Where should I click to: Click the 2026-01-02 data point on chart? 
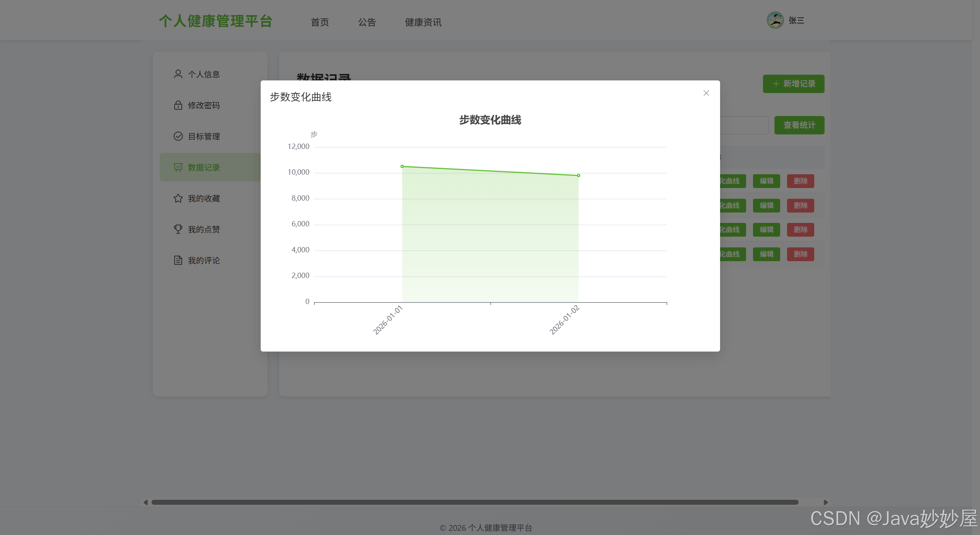pyautogui.click(x=578, y=175)
